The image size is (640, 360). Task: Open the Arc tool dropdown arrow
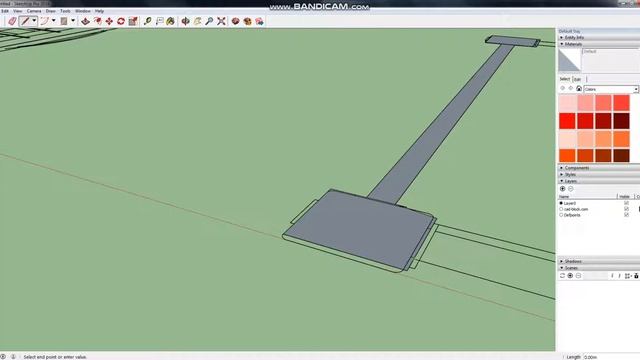click(53, 21)
